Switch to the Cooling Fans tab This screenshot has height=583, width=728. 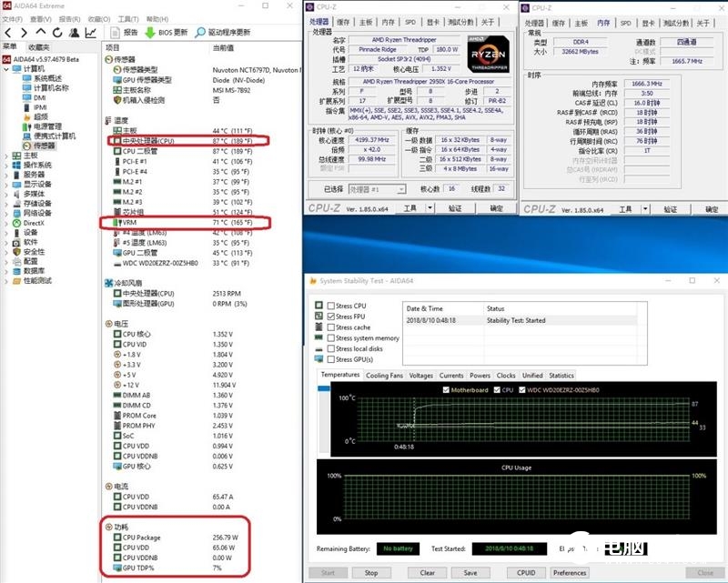[384, 375]
